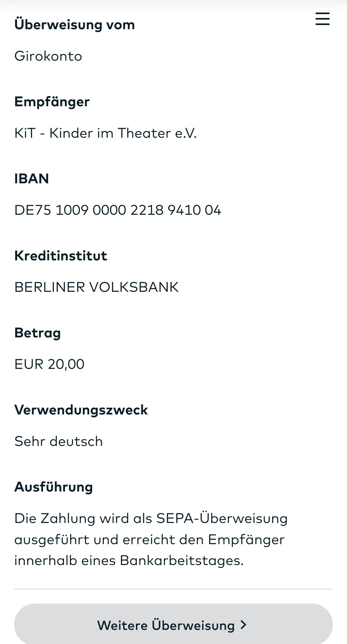
Task: Tap the word SEPA-Überweisung in the description
Action: (x=222, y=518)
